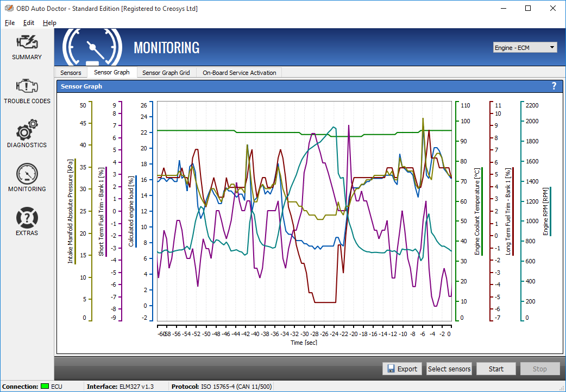This screenshot has height=392, width=566.
Task: Click the Connection status label
Action: [20, 387]
